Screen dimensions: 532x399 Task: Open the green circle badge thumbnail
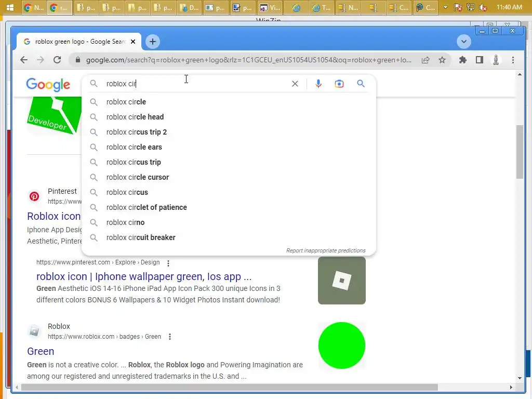tap(342, 345)
